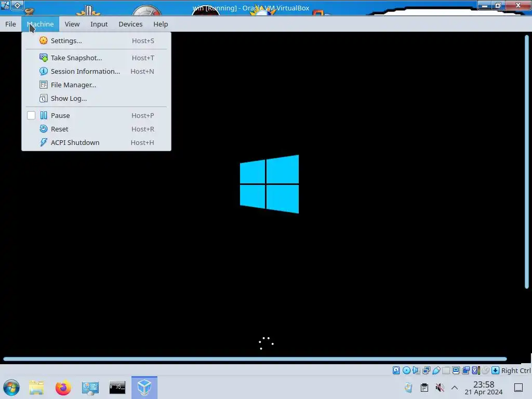
Task: Open the window menu icon in title bar
Action: [5, 5]
